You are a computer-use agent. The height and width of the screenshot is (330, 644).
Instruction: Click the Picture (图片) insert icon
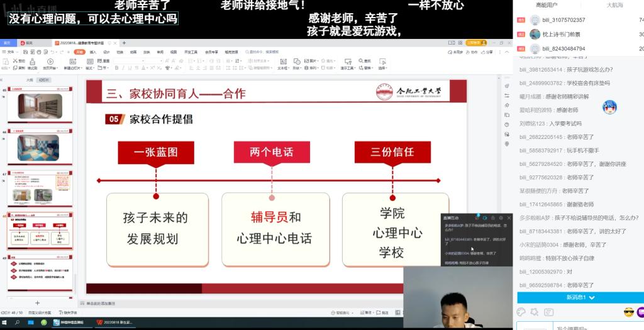point(306,61)
